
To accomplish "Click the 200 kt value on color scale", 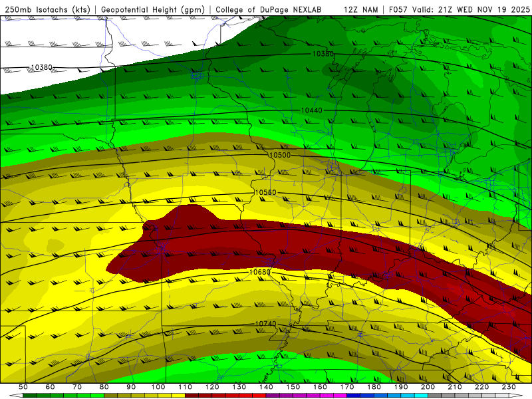I will [x=428, y=387].
